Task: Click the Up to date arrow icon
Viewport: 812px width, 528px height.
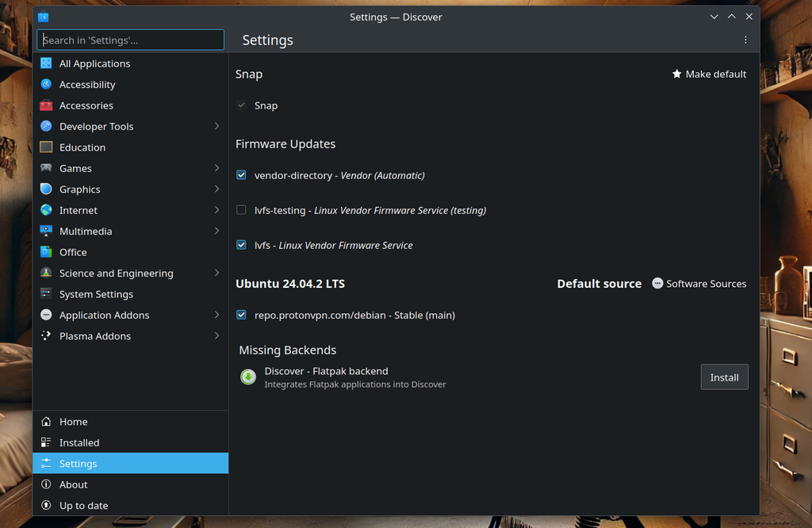Action: click(46, 505)
